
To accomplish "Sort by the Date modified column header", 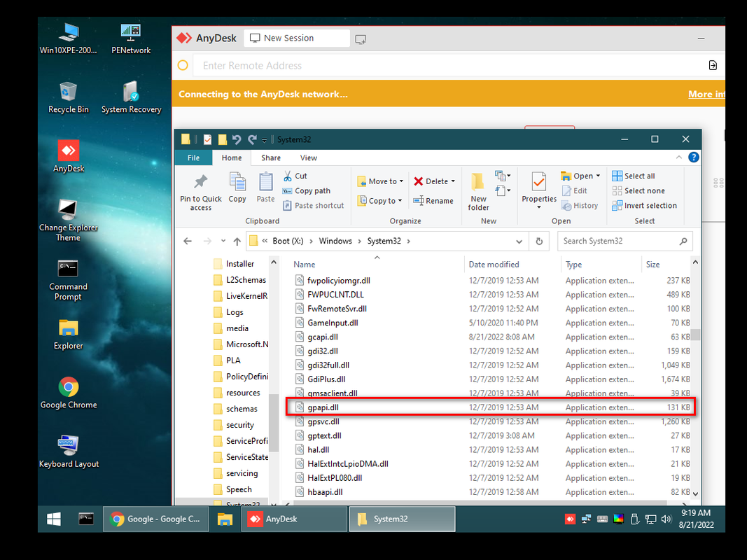I will (x=494, y=265).
